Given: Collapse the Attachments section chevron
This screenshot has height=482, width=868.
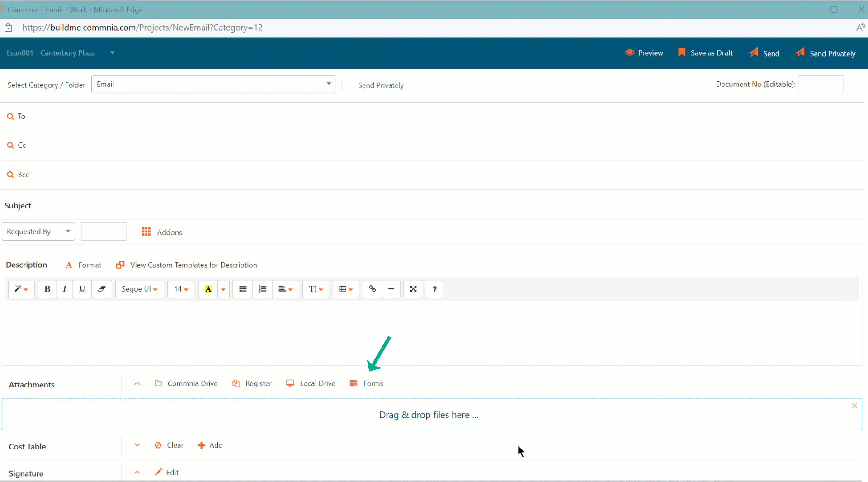Looking at the screenshot, I should [x=137, y=383].
